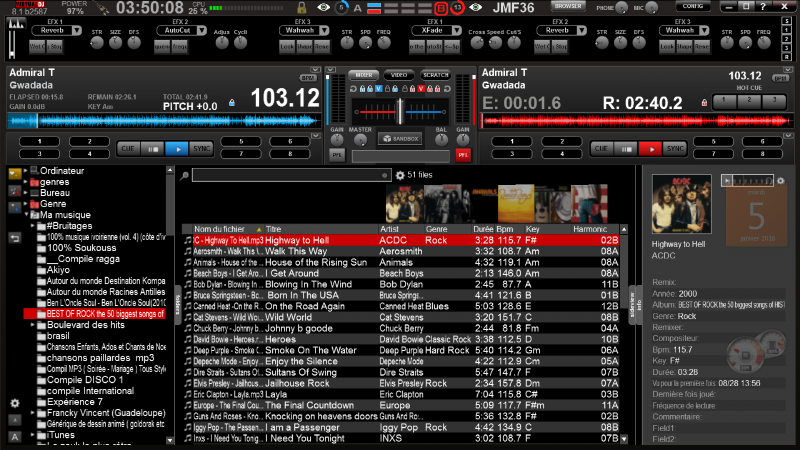This screenshot has height=450, width=800.
Task: Toggle the right deck red lock icon
Action: 705,103
